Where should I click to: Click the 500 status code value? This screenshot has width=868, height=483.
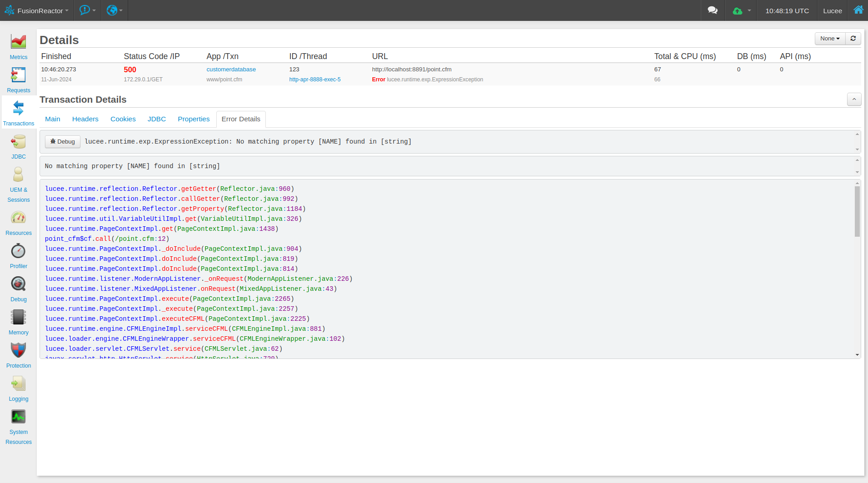coord(130,70)
